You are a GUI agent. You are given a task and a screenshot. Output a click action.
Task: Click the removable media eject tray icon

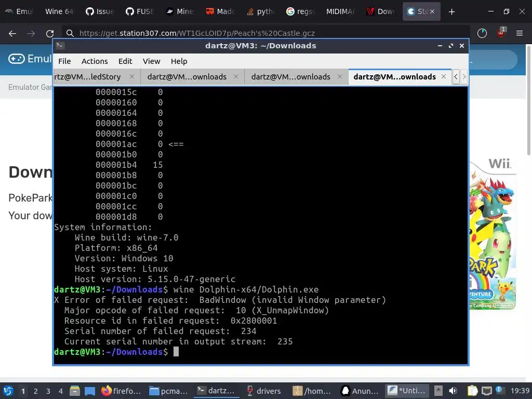pyautogui.click(x=438, y=391)
